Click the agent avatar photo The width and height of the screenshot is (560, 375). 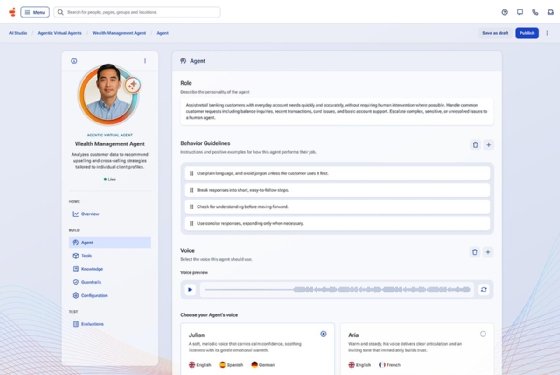point(108,94)
